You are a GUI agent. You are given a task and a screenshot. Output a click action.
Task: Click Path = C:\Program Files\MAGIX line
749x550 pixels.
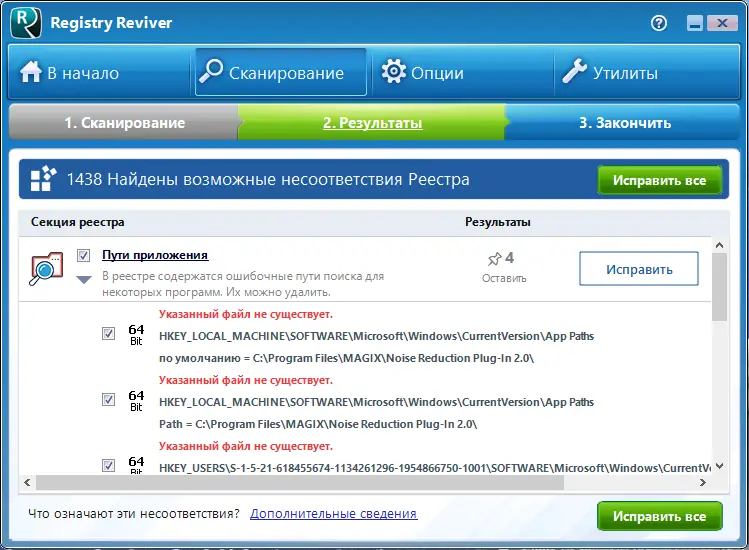pyautogui.click(x=318, y=424)
